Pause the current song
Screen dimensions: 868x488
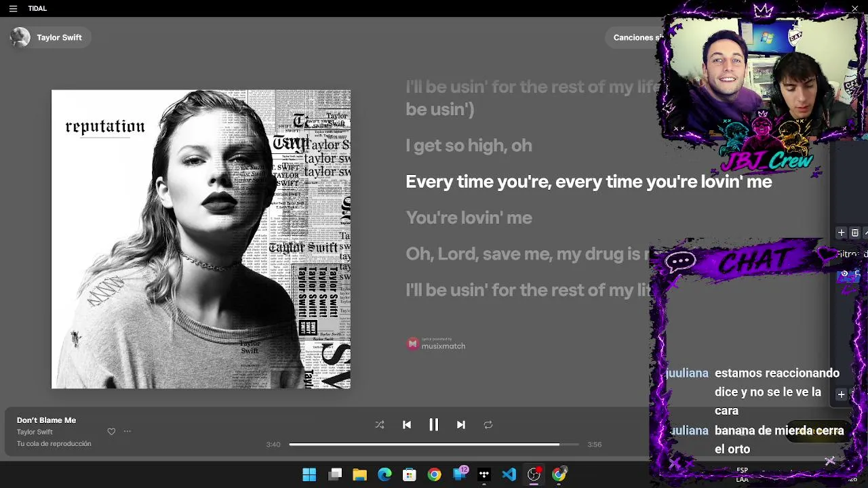point(434,425)
